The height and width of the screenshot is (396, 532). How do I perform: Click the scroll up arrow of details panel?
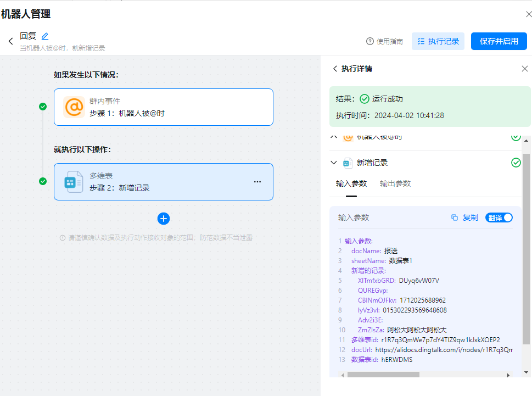(x=526, y=140)
